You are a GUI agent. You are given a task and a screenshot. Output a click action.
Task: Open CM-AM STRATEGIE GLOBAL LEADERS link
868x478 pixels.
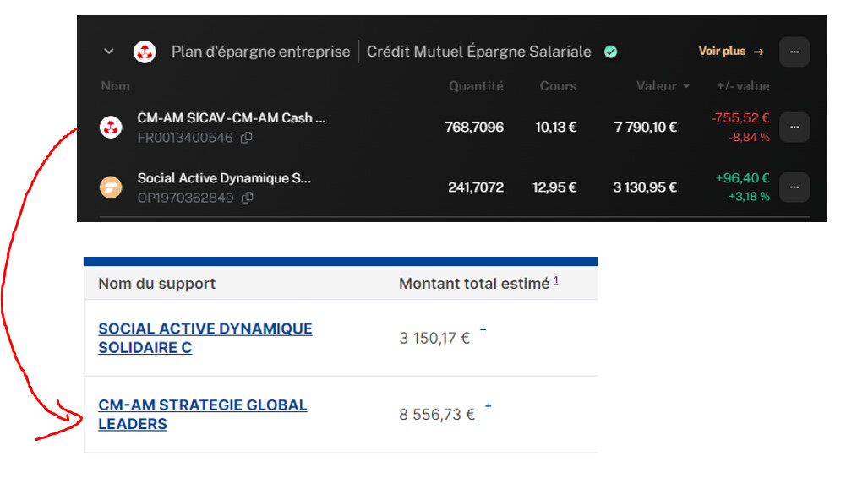(203, 415)
